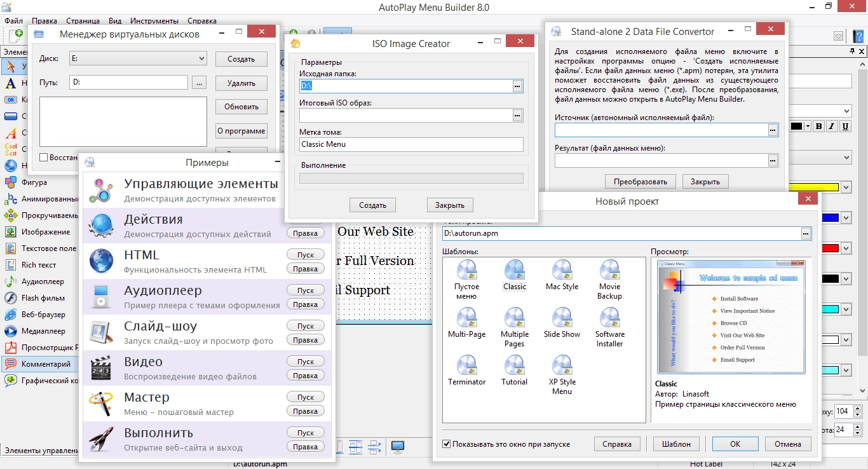This screenshot has height=469, width=868.
Task: Click Удалить in virtual disk manager
Action: pos(241,83)
